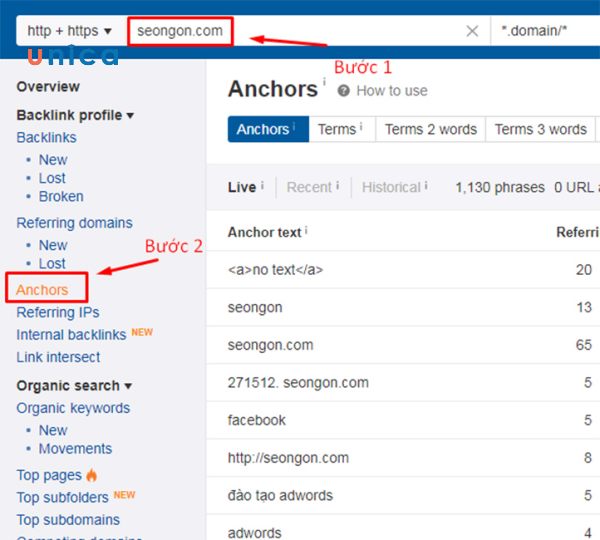
Task: Open the Referring domains report
Action: coord(74,223)
